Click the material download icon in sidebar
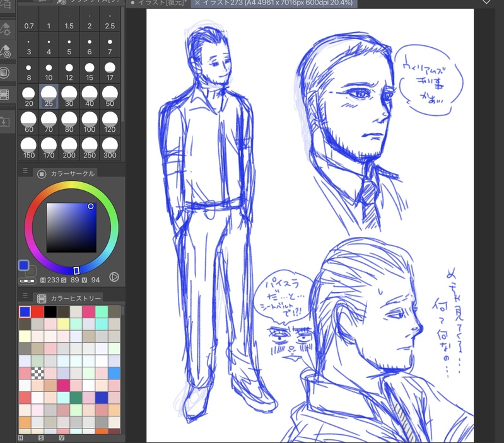Image resolution: width=504 pixels, height=443 pixels. click(x=5, y=122)
